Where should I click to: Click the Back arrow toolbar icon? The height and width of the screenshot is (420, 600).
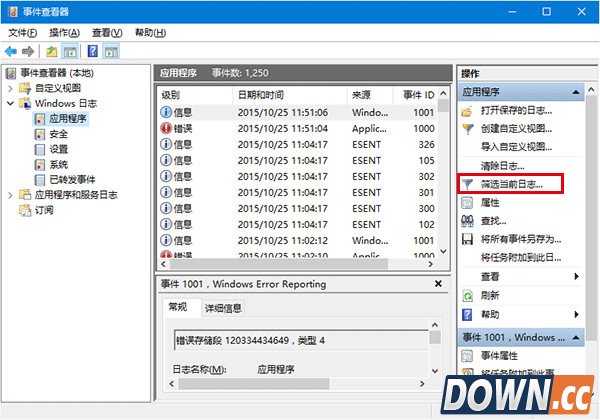[x=11, y=51]
